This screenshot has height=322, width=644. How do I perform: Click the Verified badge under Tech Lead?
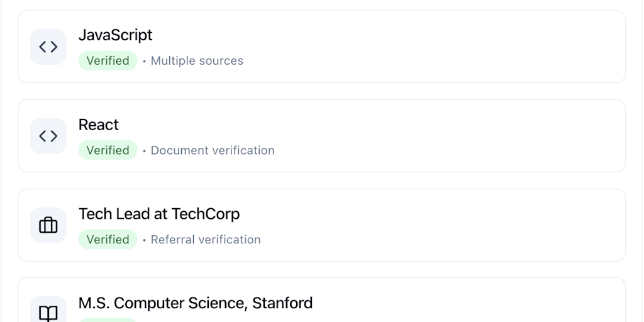point(108,240)
